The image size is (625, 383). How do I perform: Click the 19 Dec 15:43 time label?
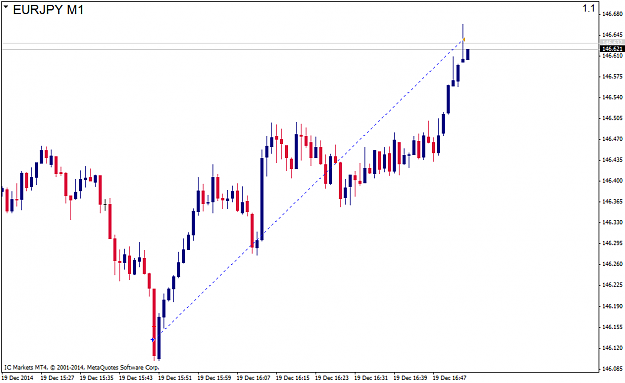click(x=136, y=378)
